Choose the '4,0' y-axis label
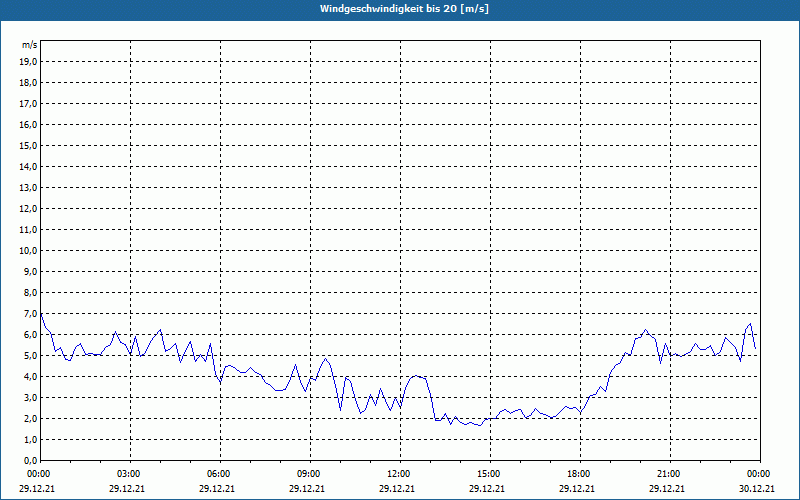 (x=31, y=377)
